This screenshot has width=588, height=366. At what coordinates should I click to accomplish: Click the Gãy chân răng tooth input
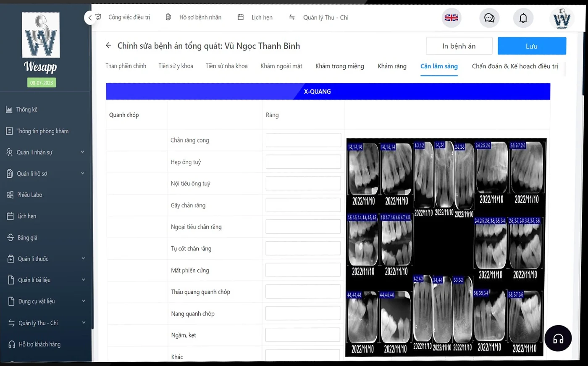click(x=303, y=205)
